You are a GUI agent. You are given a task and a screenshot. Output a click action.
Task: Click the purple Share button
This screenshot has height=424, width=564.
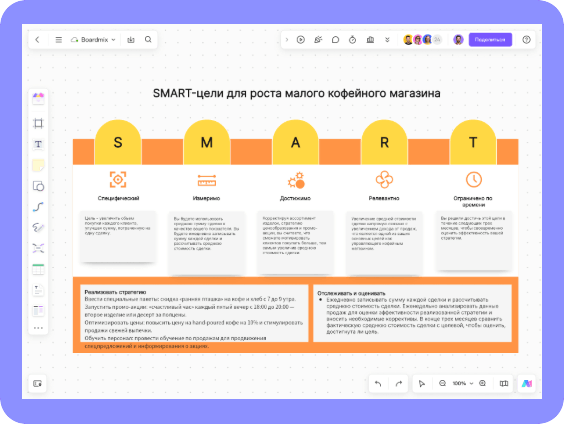click(x=490, y=40)
